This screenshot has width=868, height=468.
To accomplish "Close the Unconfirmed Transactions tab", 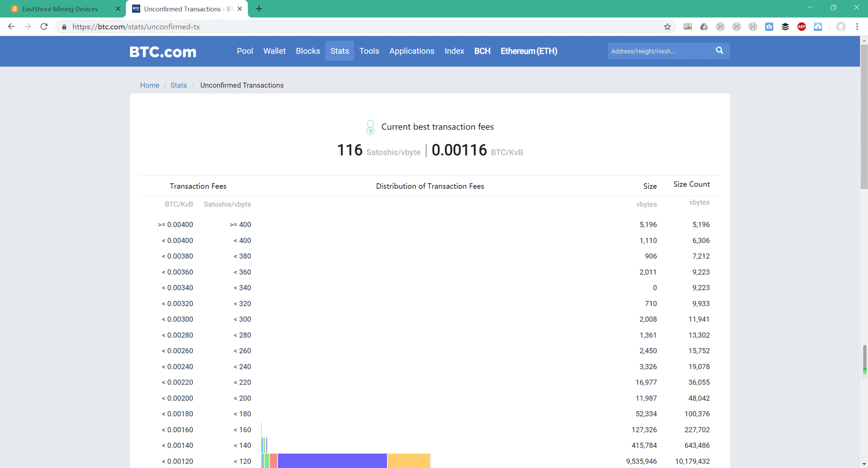I will pos(240,9).
